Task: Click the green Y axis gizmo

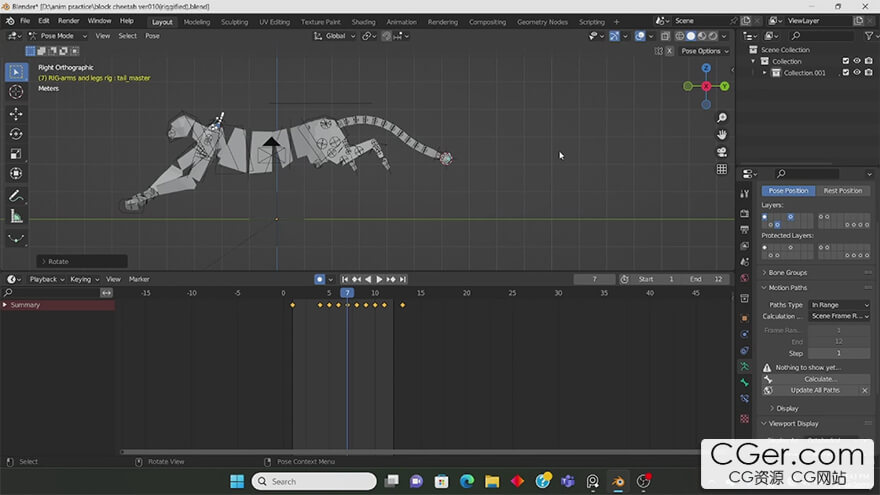Action: coord(725,86)
